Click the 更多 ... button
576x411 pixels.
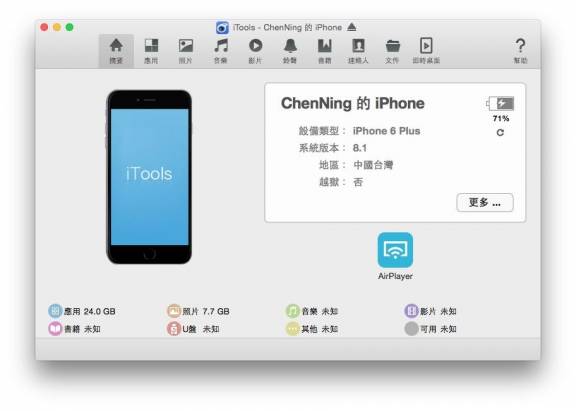485,202
